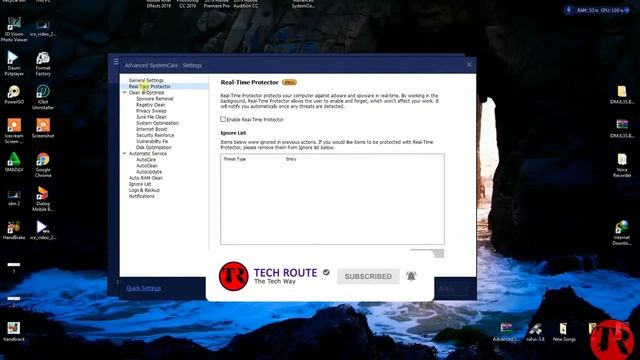640x360 pixels.
Task: Open Auto RAM Clean settings
Action: pos(146,178)
